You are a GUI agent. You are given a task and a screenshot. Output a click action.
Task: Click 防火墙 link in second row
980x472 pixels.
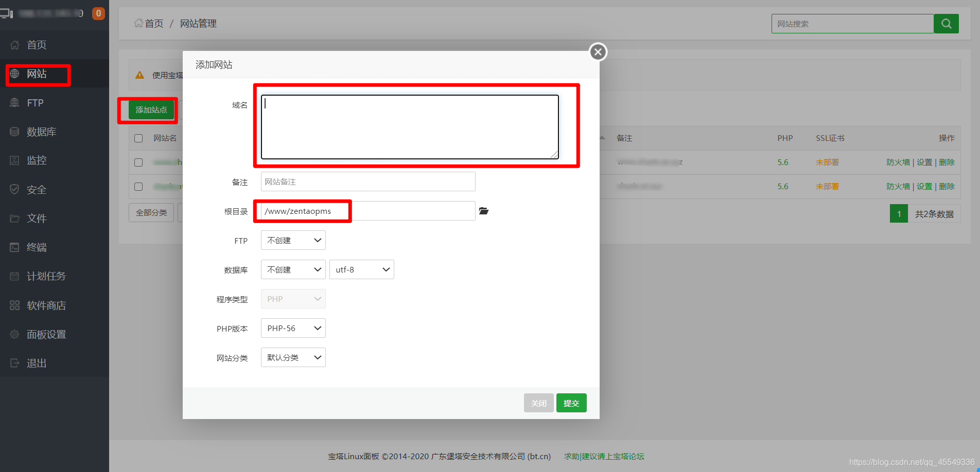pyautogui.click(x=898, y=186)
